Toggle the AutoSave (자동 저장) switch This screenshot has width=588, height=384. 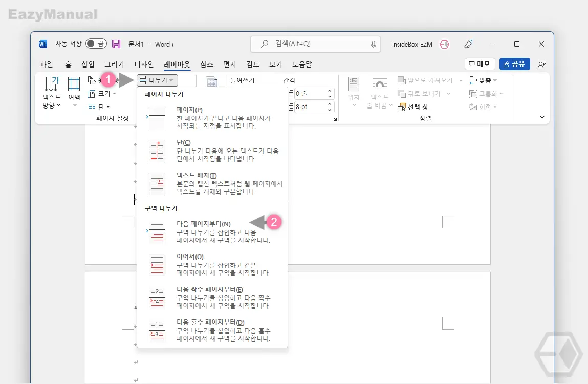point(96,44)
